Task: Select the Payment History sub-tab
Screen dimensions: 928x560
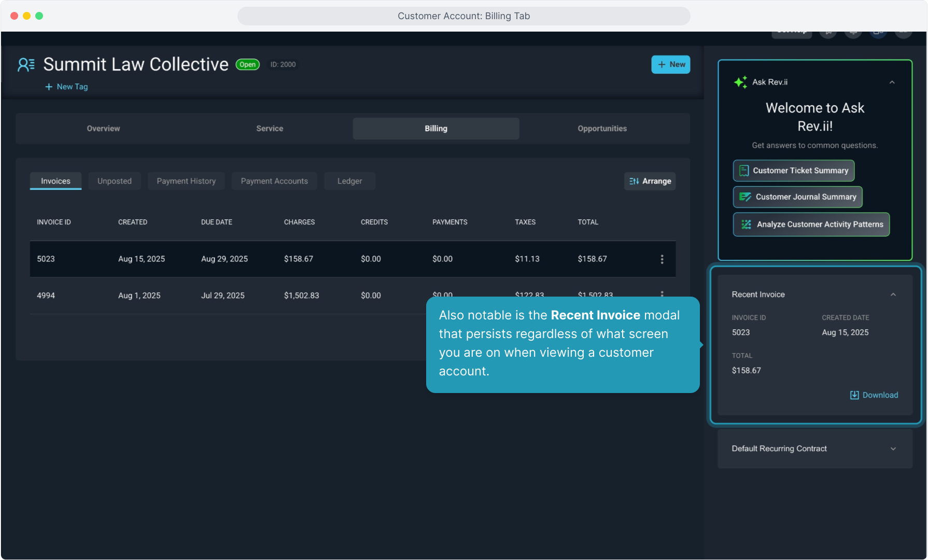Action: [186, 181]
